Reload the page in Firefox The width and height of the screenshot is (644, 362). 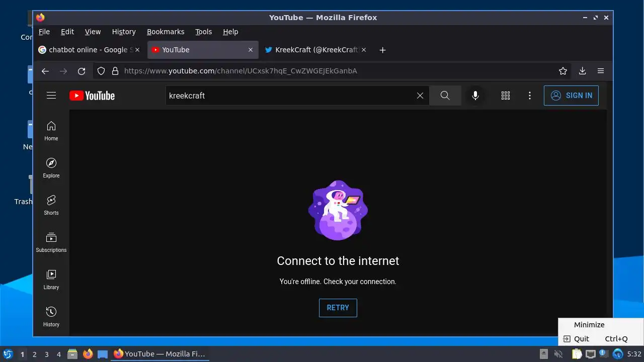(x=82, y=71)
